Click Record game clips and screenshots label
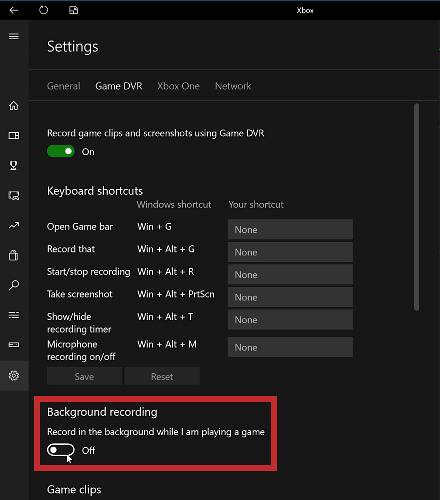Viewport: 440px width, 500px height. [155, 133]
